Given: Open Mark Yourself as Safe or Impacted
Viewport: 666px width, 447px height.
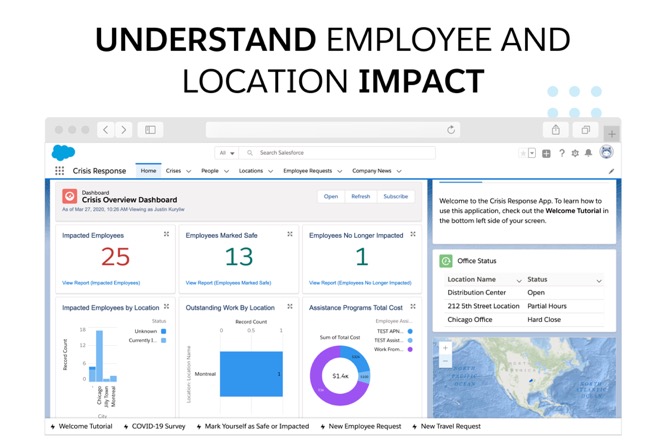Looking at the screenshot, I should 253,426.
